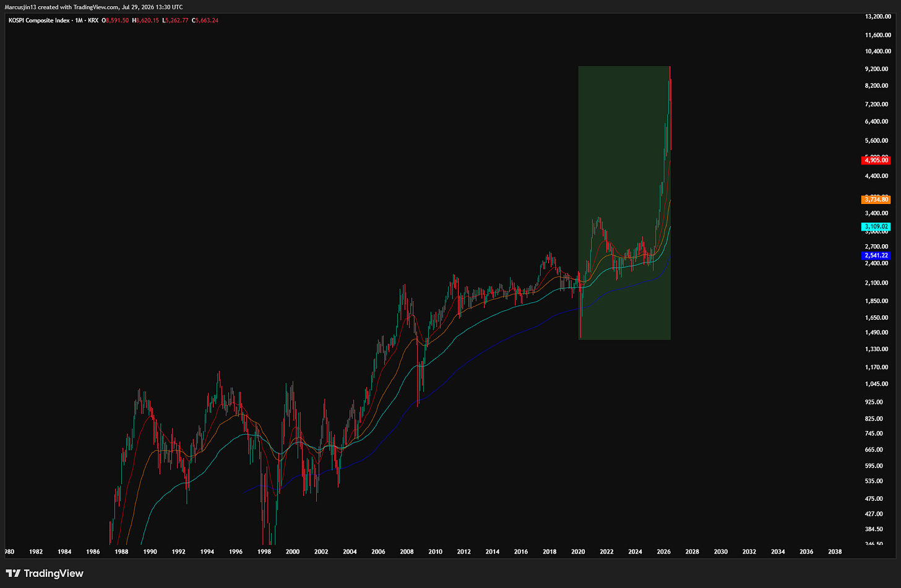The width and height of the screenshot is (901, 588).
Task: Click the 1990 label on time axis
Action: (x=150, y=552)
